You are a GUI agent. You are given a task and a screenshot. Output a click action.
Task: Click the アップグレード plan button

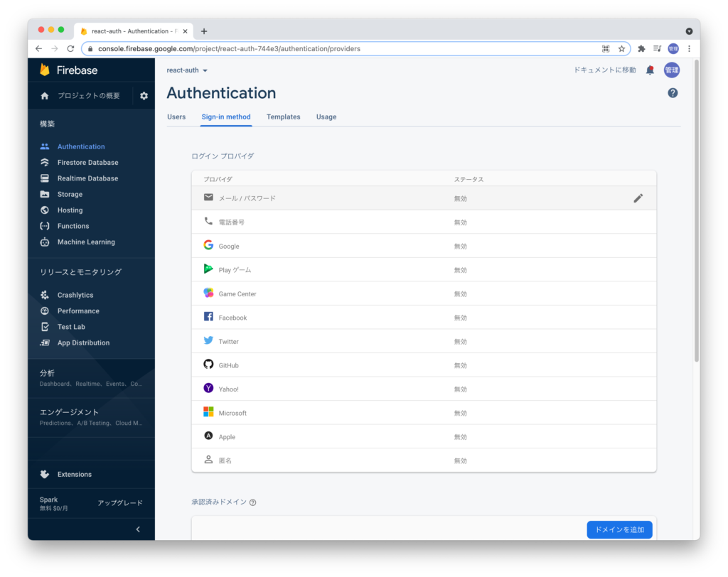pyautogui.click(x=119, y=503)
